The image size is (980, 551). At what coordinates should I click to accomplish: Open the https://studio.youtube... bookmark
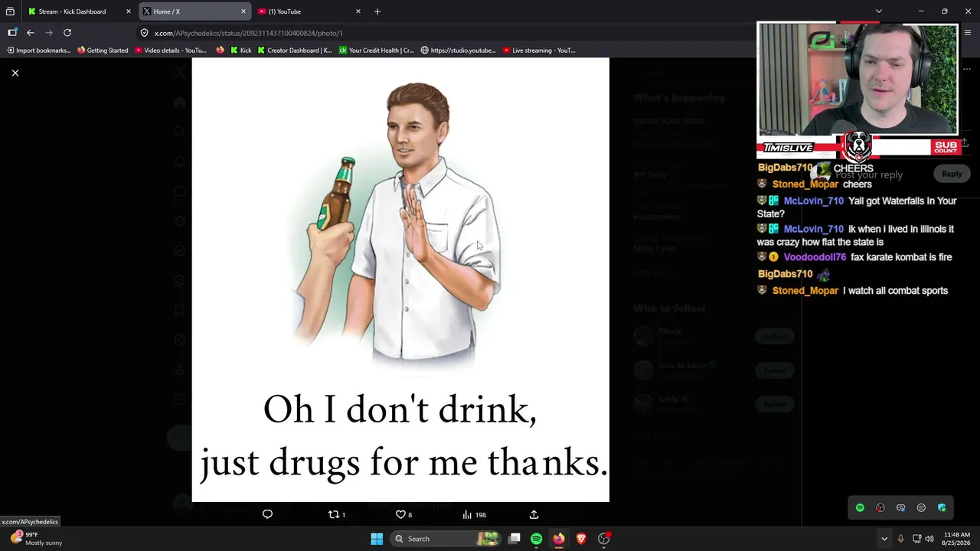(x=459, y=51)
